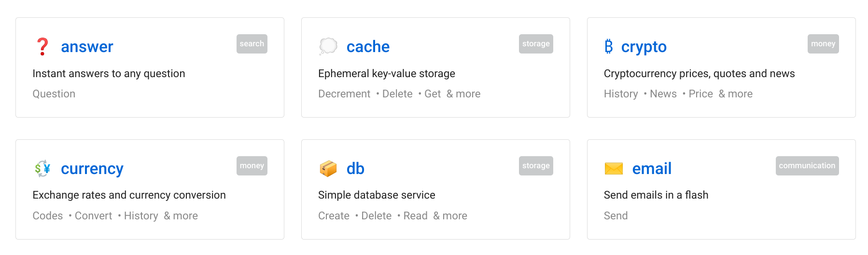Click the thought bubble cache icon
Screen dimensions: 868x255
coord(328,46)
